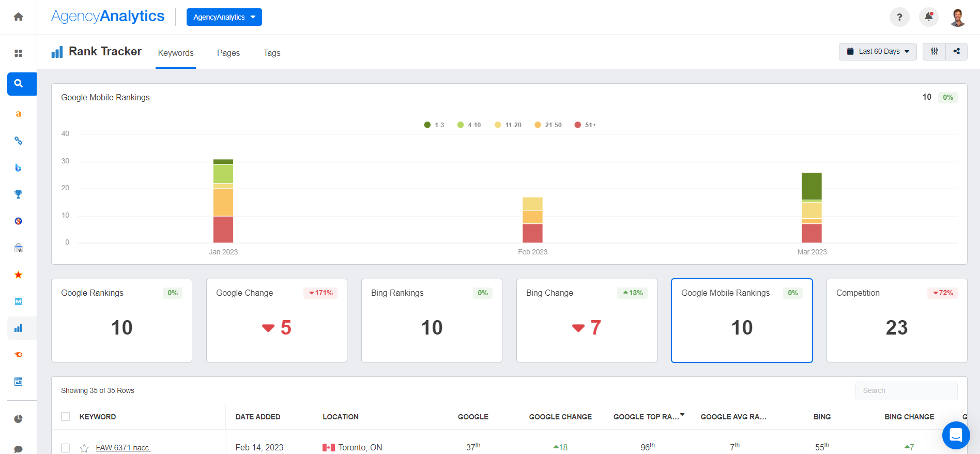The image size is (980, 454).
Task: Click the Feb 14, 2023 date cell
Action: point(259,448)
